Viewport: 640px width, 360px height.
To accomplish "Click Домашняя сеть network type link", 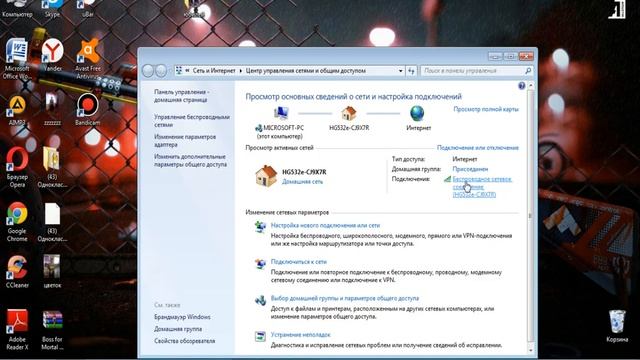I will 302,182.
